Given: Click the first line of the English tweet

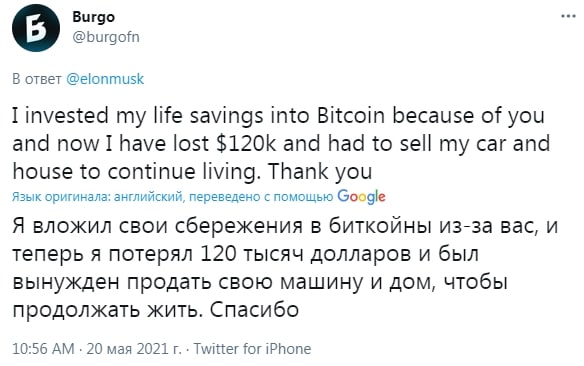Looking at the screenshot, I should pos(278,116).
